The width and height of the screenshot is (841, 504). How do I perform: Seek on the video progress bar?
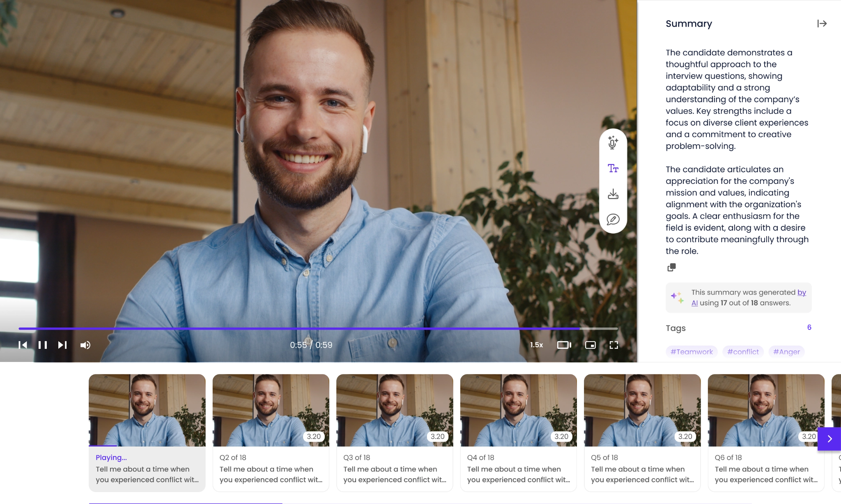click(318, 329)
